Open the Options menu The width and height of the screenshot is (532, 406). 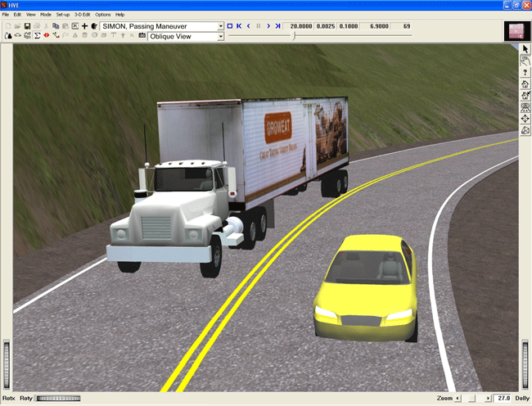point(102,15)
